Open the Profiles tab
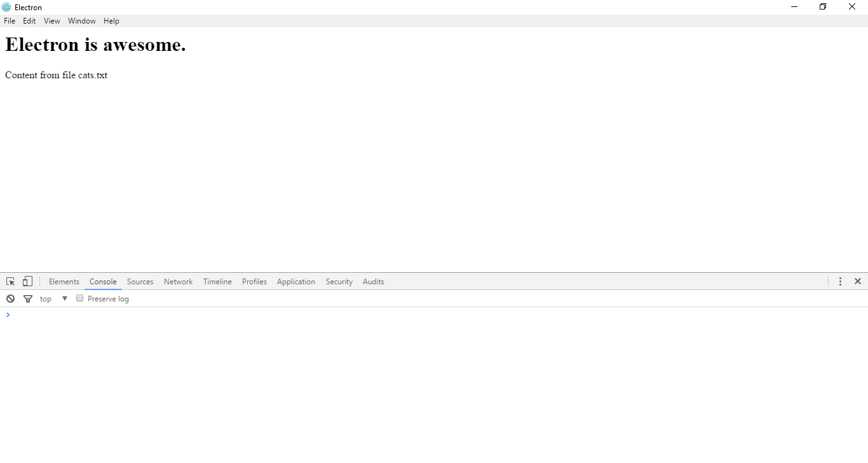This screenshot has width=868, height=463. (x=254, y=282)
